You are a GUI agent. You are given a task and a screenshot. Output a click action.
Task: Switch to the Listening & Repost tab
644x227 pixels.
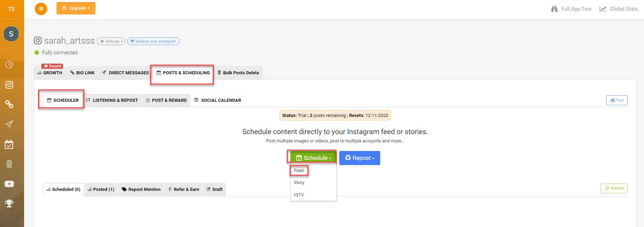pyautogui.click(x=113, y=100)
